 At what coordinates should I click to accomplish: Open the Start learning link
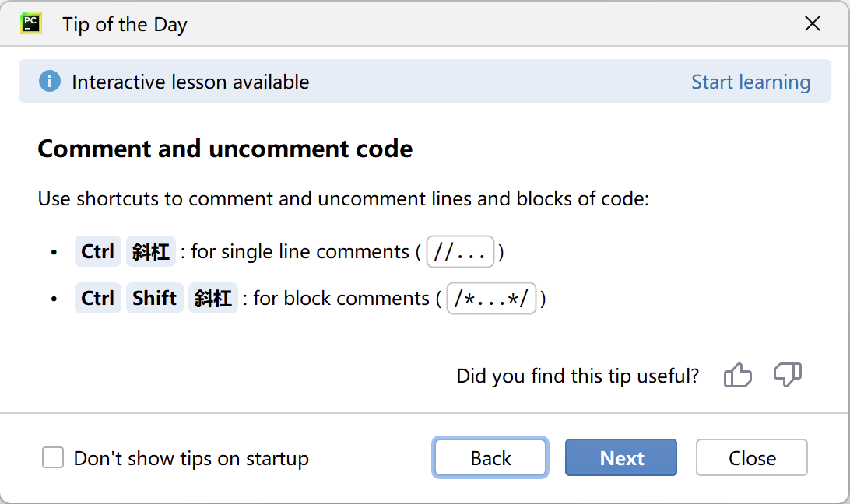[x=750, y=81]
